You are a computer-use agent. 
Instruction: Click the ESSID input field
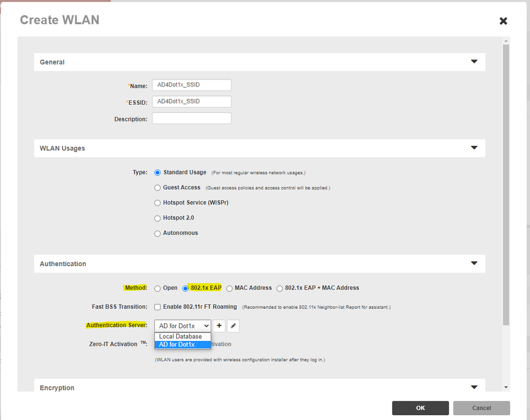pyautogui.click(x=192, y=101)
